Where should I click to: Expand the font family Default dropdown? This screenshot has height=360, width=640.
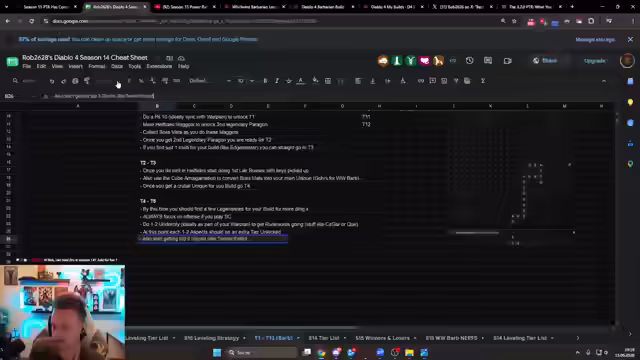(210, 81)
